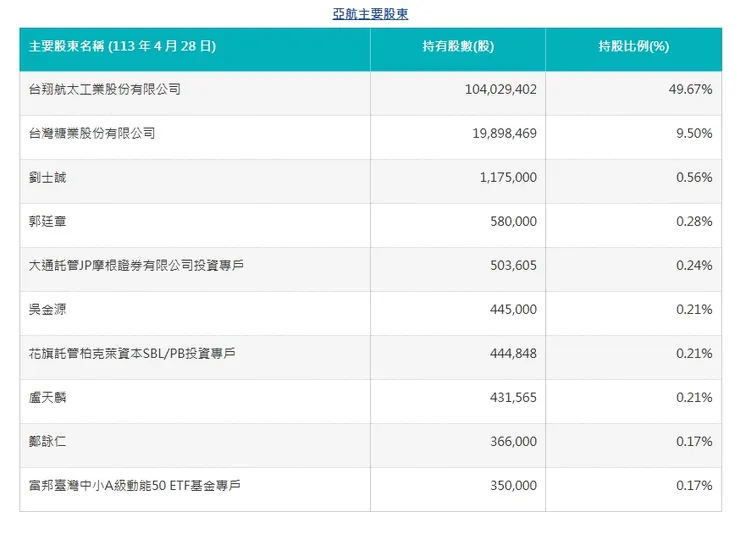Select 0.17% in the 鄭詠仁 row
The image size is (740, 538).
(x=694, y=441)
